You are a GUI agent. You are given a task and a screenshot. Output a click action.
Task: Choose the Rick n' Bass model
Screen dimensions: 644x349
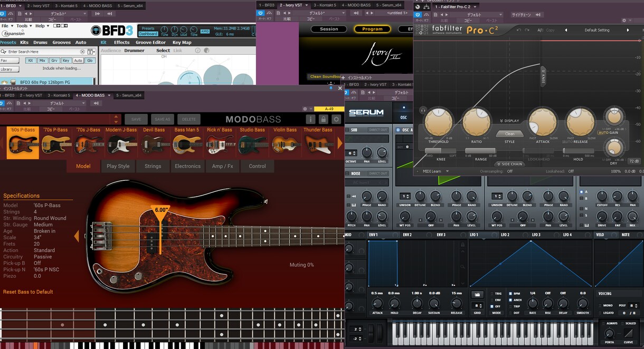pos(219,142)
